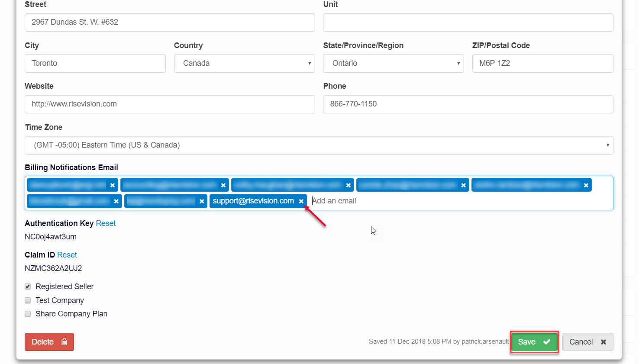Image resolution: width=639 pixels, height=364 pixels.
Task: Remove the first email tag in top row
Action: coord(112,185)
